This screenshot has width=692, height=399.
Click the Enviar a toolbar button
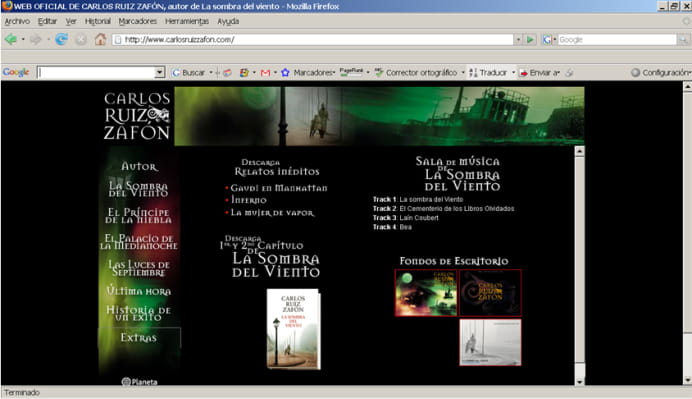539,73
